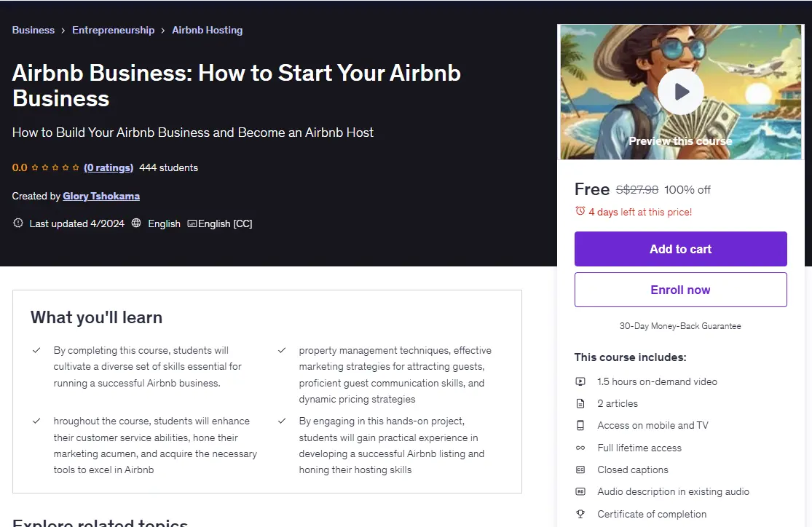Image resolution: width=812 pixels, height=527 pixels.
Task: Click the mobile device access icon
Action: point(580,426)
